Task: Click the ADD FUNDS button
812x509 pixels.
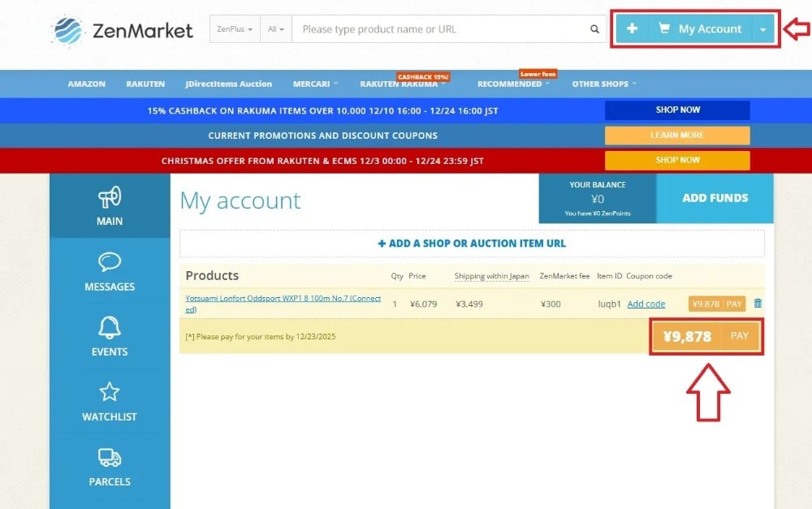Action: [x=715, y=198]
